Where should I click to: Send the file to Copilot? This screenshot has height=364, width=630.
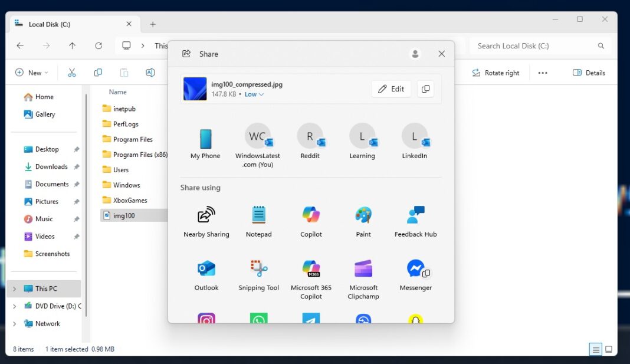311,216
